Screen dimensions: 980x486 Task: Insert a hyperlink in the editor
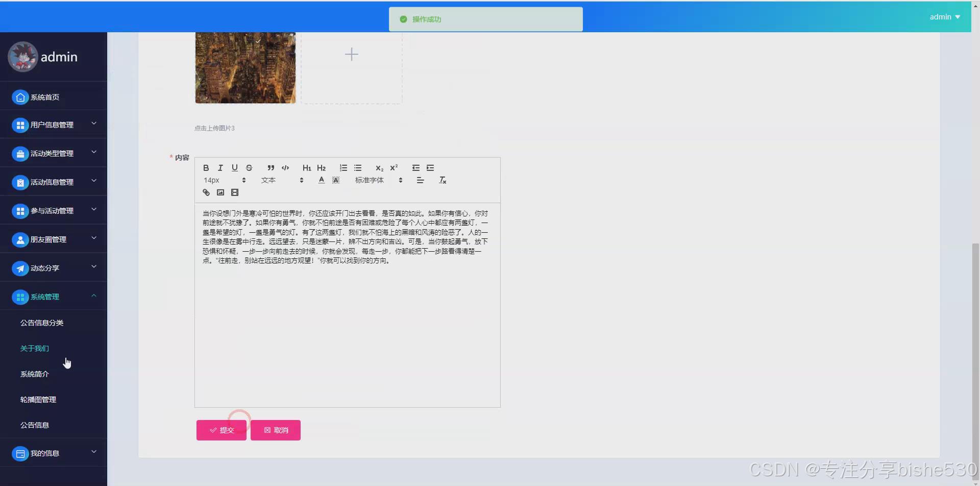(x=206, y=192)
